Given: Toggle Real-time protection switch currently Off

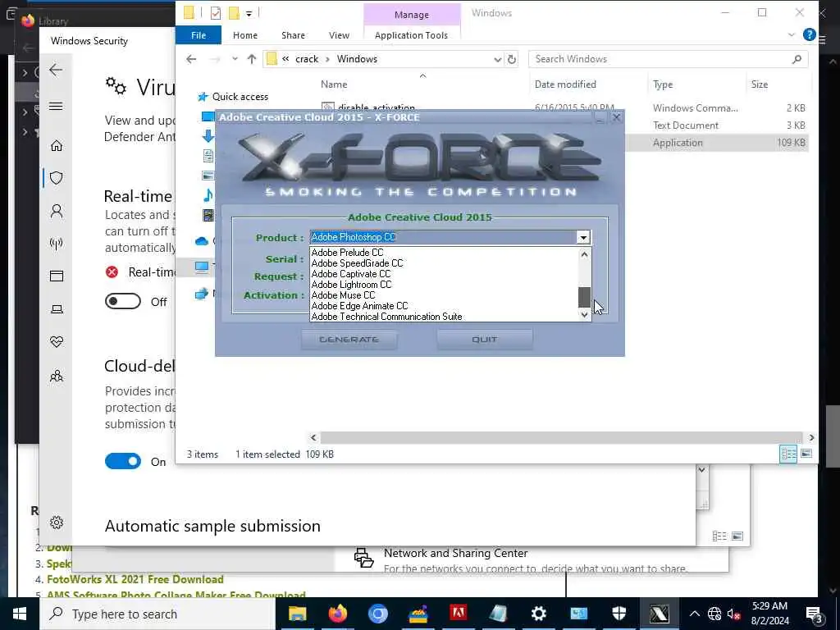Looking at the screenshot, I should [123, 302].
